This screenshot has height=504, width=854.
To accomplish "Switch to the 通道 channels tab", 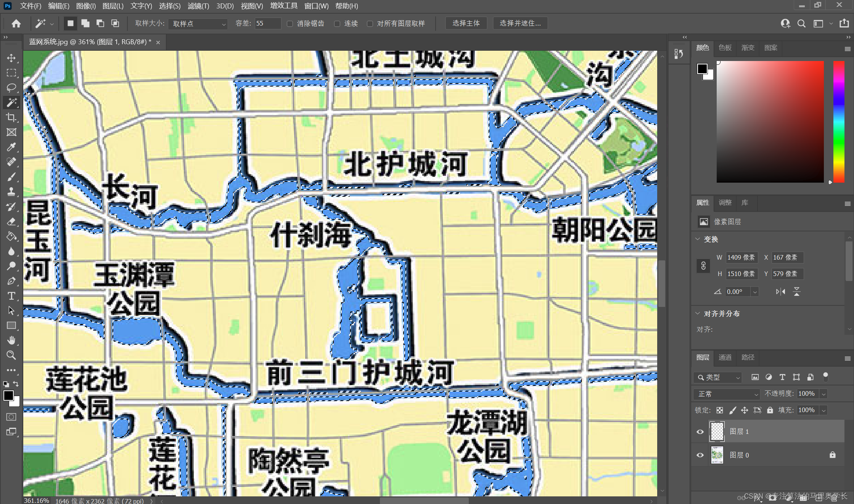I will [725, 357].
